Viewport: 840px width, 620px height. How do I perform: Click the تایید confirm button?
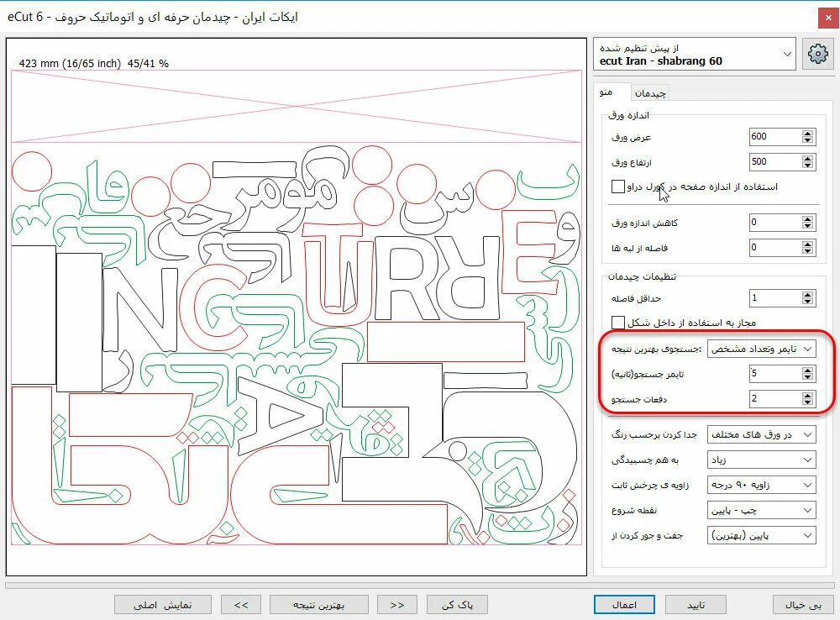coord(696,605)
